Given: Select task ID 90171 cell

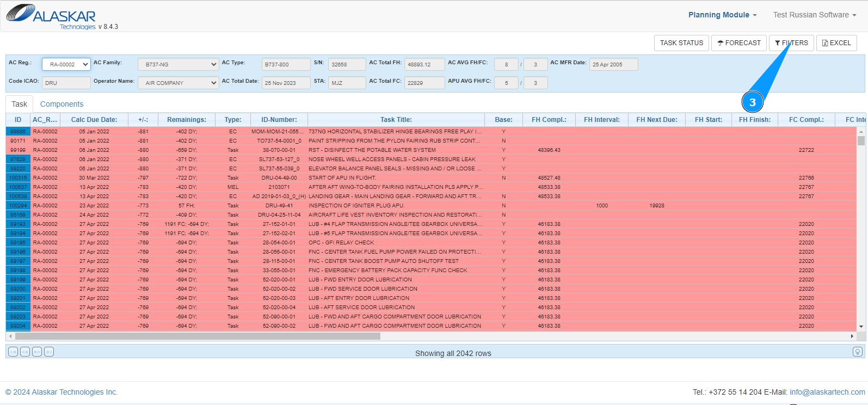Looking at the screenshot, I should pos(18,141).
